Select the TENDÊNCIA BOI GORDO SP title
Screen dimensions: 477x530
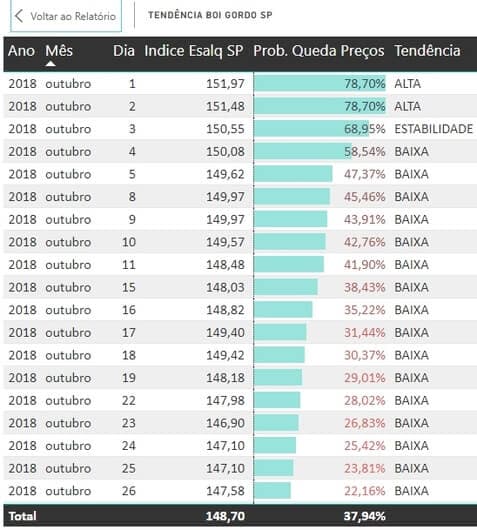(x=210, y=15)
